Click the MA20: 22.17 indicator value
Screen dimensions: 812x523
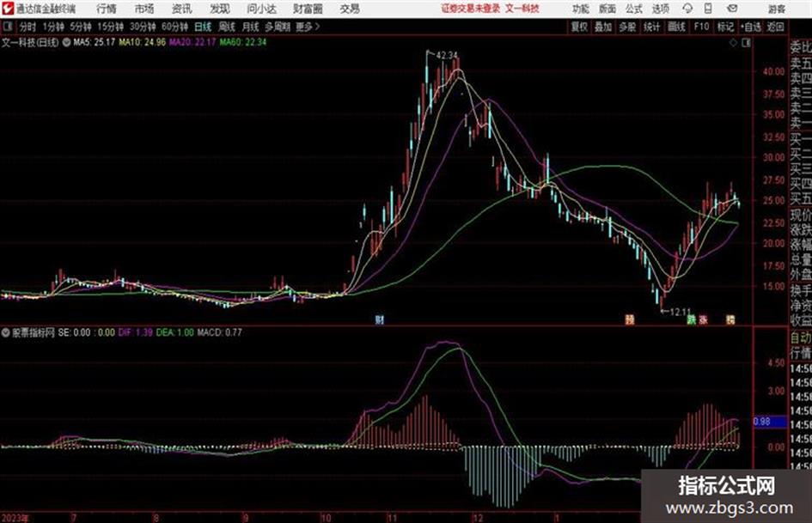(x=192, y=42)
